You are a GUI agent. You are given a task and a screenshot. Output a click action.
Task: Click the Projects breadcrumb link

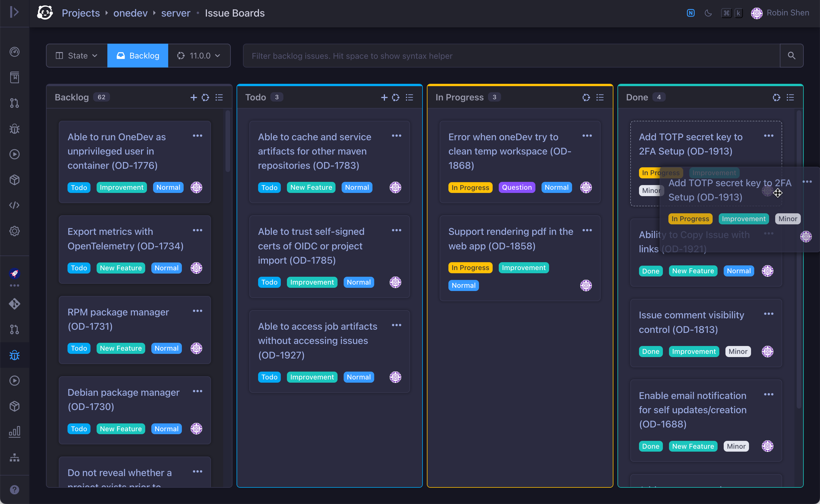(81, 13)
